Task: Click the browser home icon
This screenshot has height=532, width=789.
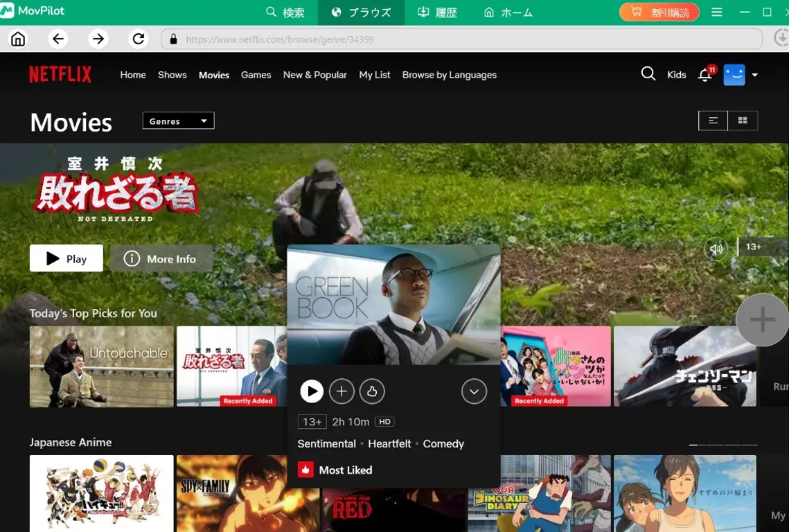Action: [18, 39]
